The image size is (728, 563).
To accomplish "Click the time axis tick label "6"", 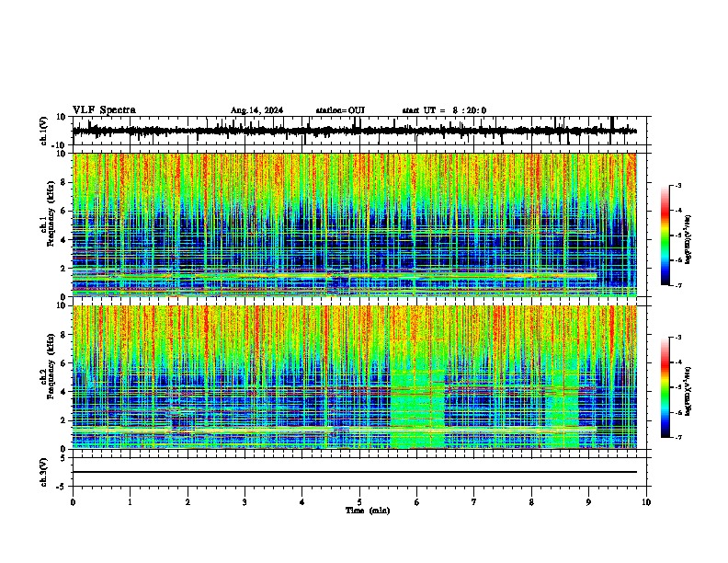I will pyautogui.click(x=416, y=502).
